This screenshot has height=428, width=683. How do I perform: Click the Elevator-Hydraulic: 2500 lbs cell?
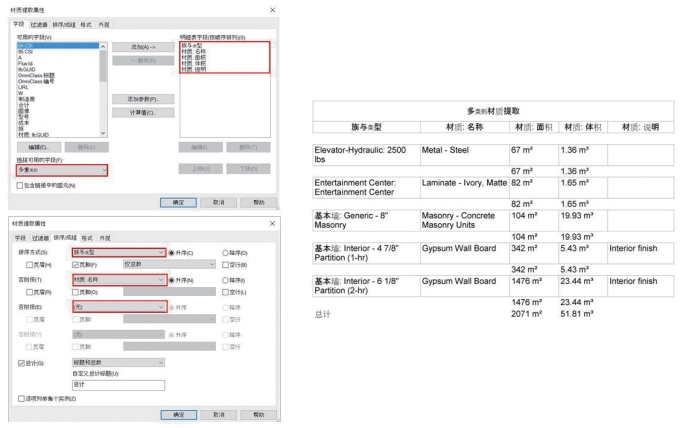(x=366, y=155)
